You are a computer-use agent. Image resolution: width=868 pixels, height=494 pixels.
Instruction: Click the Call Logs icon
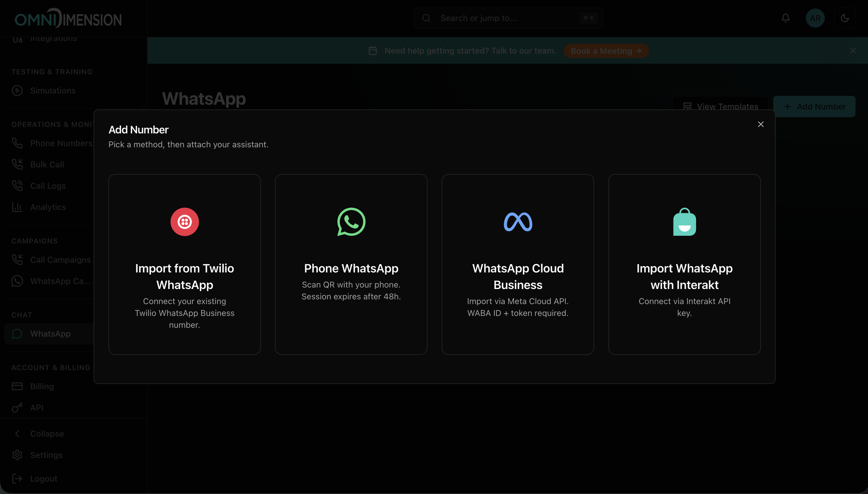pyautogui.click(x=17, y=186)
